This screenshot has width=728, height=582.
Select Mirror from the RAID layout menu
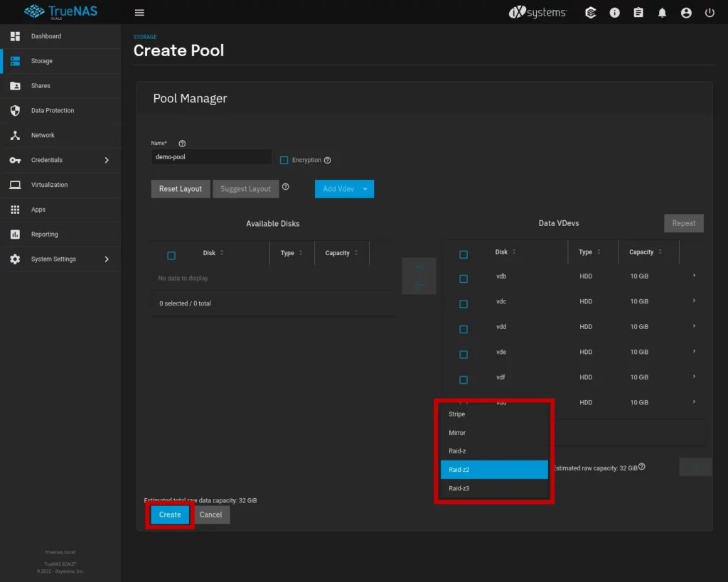457,432
